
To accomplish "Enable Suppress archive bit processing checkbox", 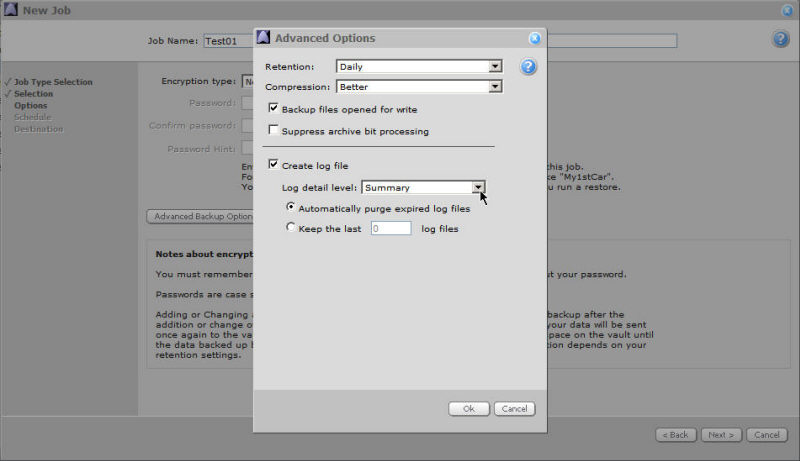I will point(274,131).
